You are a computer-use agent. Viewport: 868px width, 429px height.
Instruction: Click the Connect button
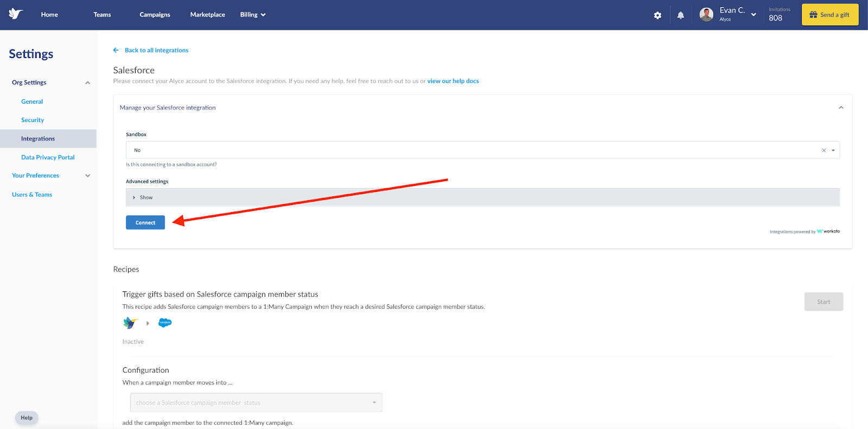click(x=145, y=222)
